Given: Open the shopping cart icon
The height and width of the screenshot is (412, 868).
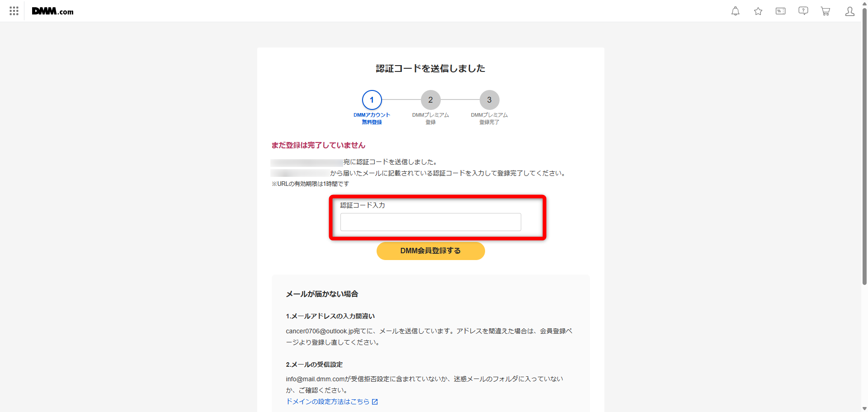Looking at the screenshot, I should (x=826, y=11).
